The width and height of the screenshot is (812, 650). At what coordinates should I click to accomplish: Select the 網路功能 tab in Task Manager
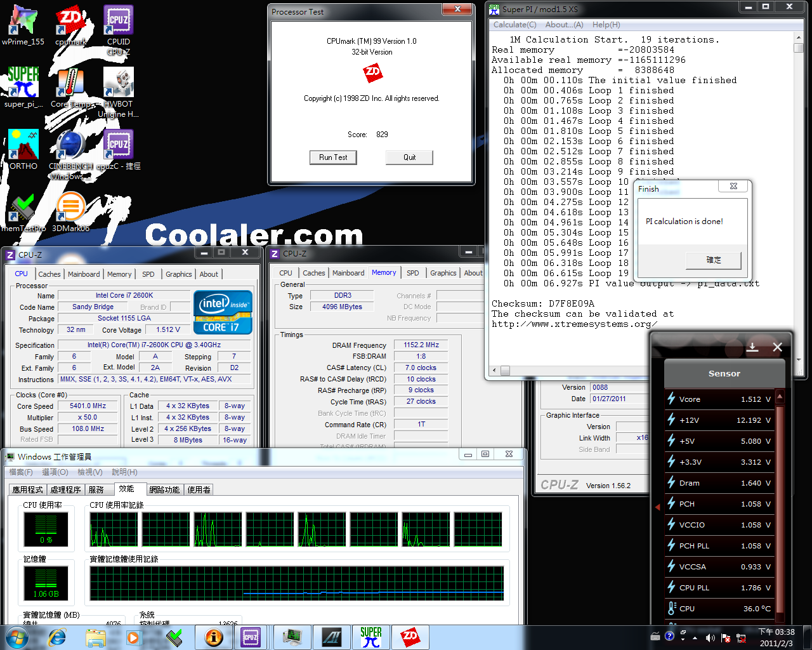165,490
